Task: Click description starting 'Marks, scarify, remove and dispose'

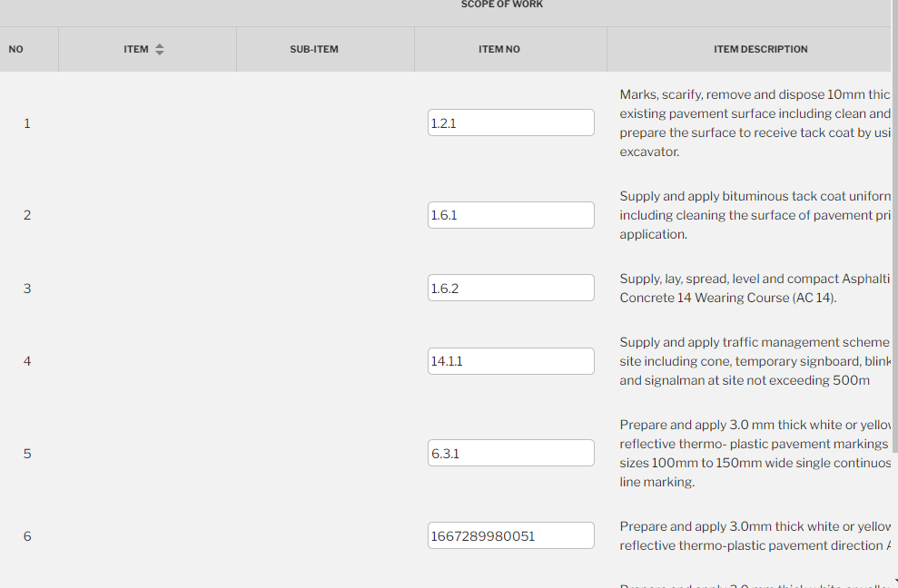Action: [x=755, y=123]
